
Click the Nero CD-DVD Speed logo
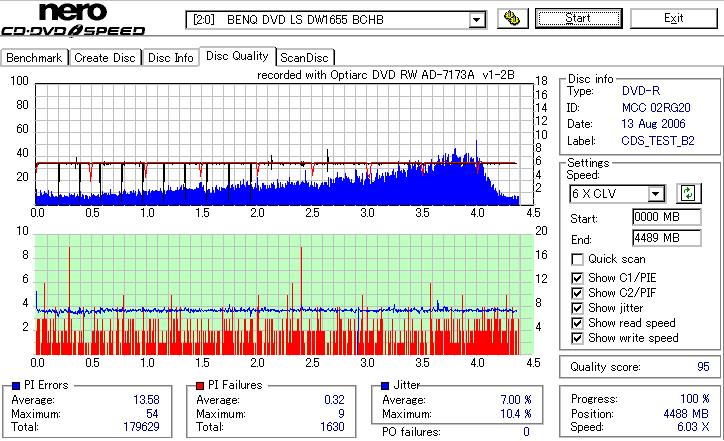[x=73, y=19]
